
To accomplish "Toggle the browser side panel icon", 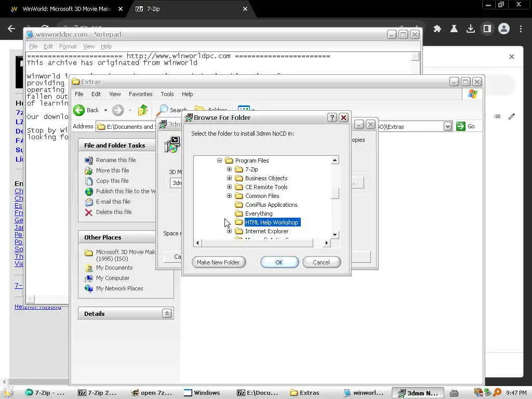I will click(487, 29).
